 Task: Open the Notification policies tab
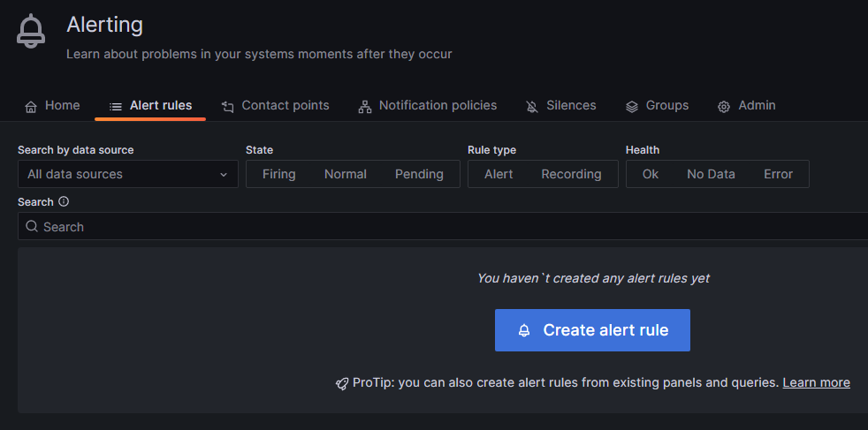click(x=438, y=105)
